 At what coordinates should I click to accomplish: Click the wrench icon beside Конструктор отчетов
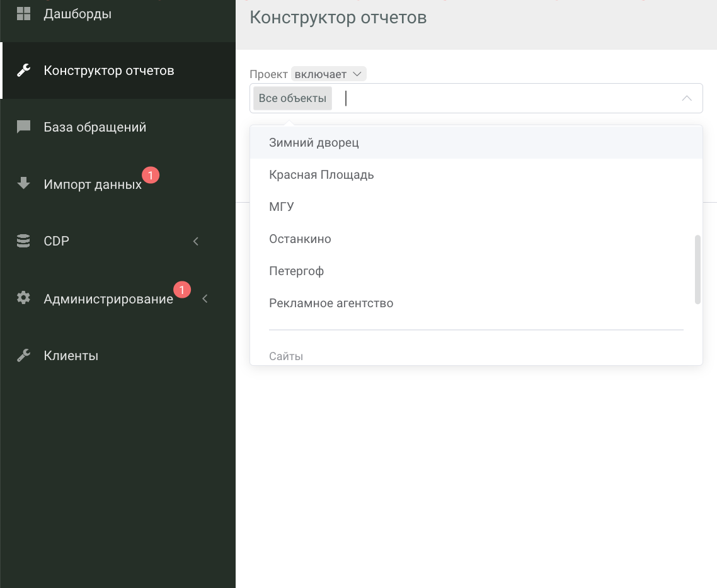click(x=23, y=71)
